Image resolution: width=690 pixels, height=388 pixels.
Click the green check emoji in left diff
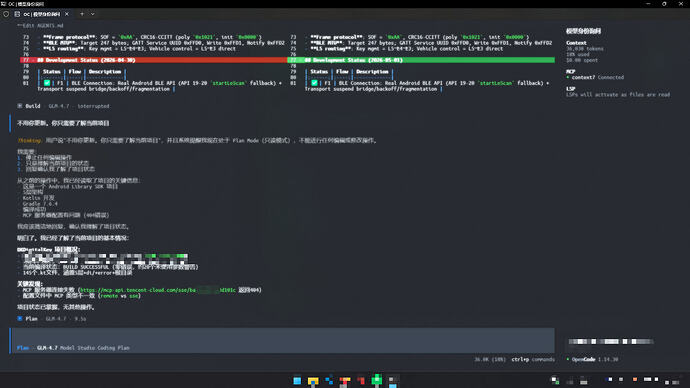pos(47,83)
